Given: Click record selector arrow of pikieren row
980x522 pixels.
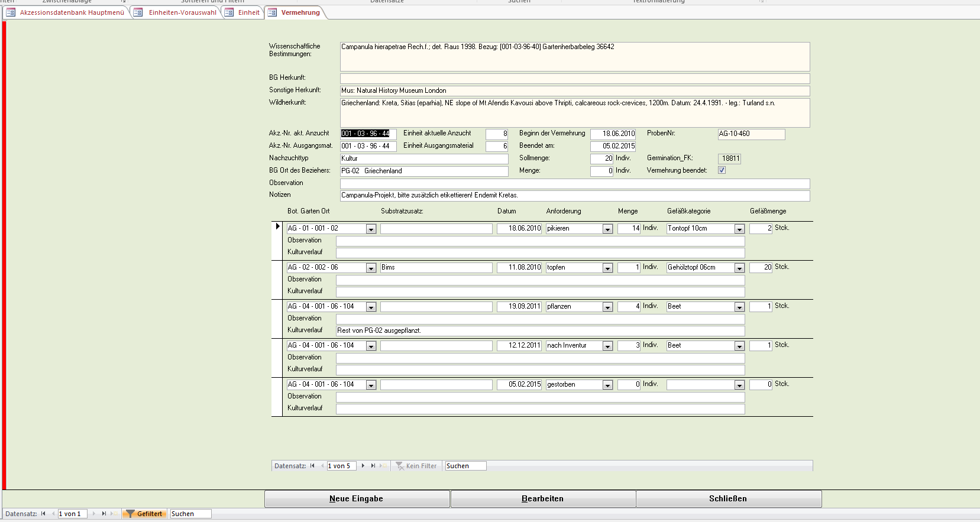Looking at the screenshot, I should tap(277, 226).
